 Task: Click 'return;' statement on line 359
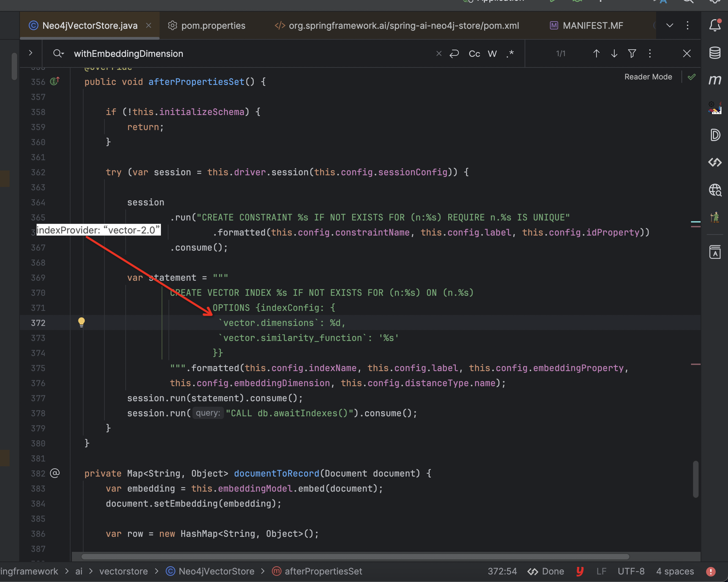point(146,127)
